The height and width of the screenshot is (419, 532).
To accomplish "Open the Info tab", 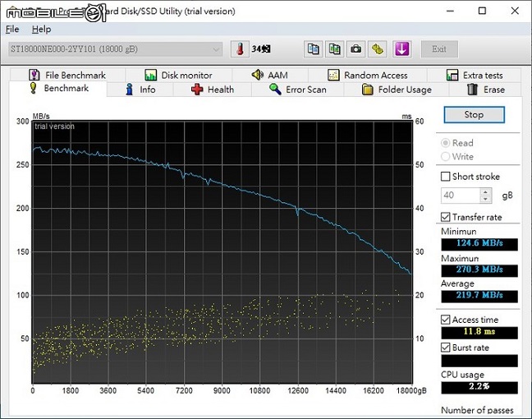I will click(140, 90).
